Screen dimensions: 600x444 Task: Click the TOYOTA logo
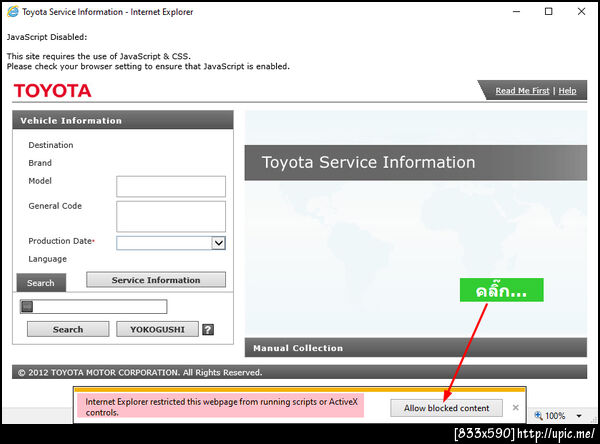[x=53, y=91]
